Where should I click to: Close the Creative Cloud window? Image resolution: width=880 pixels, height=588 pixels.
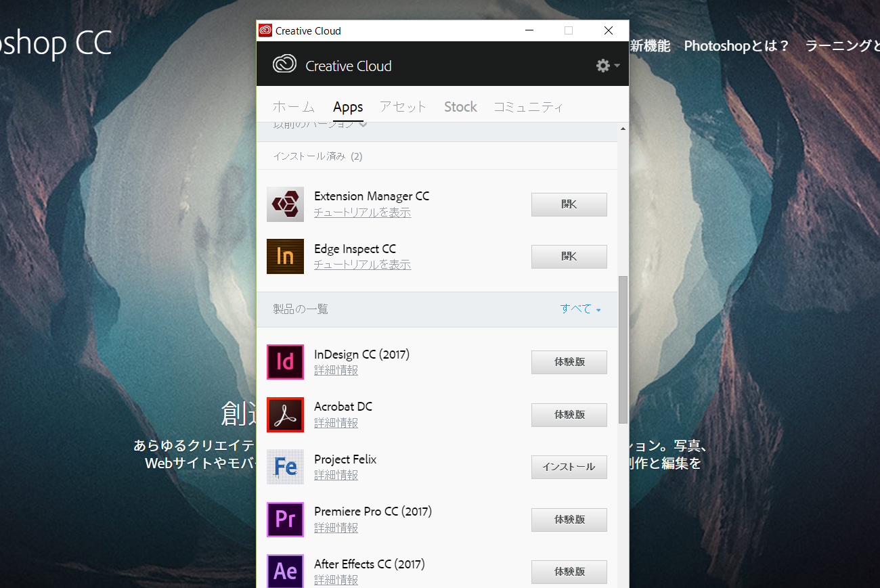609,30
